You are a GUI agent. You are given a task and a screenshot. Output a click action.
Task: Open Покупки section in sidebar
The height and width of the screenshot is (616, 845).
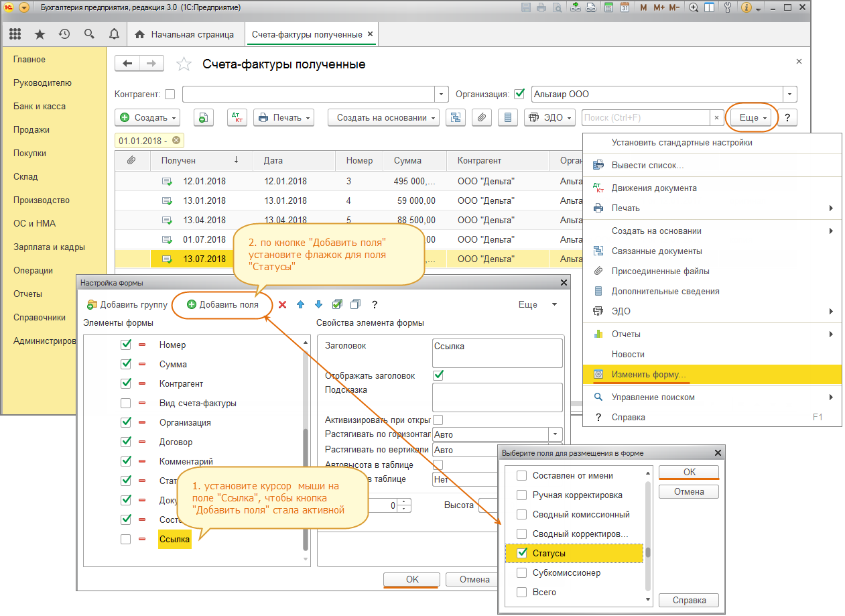(29, 153)
